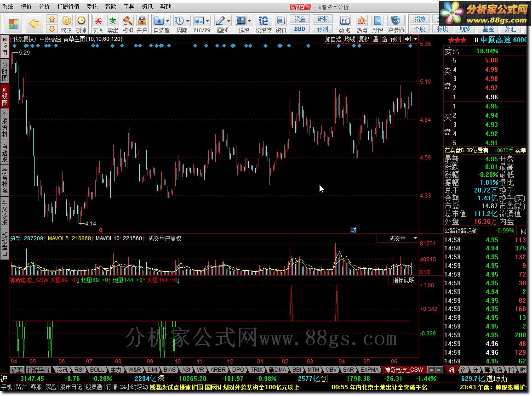Open the 指标平台 indicator platform button

[38, 369]
